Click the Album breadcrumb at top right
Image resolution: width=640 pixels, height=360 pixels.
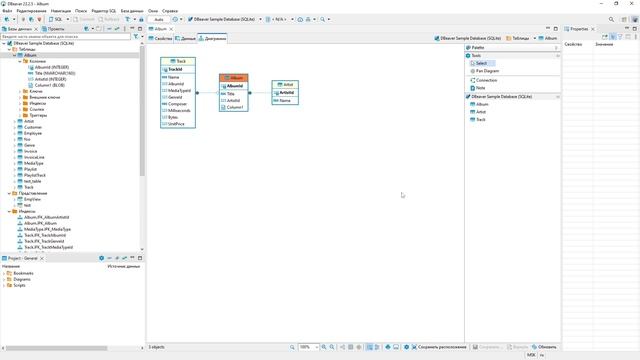click(548, 38)
